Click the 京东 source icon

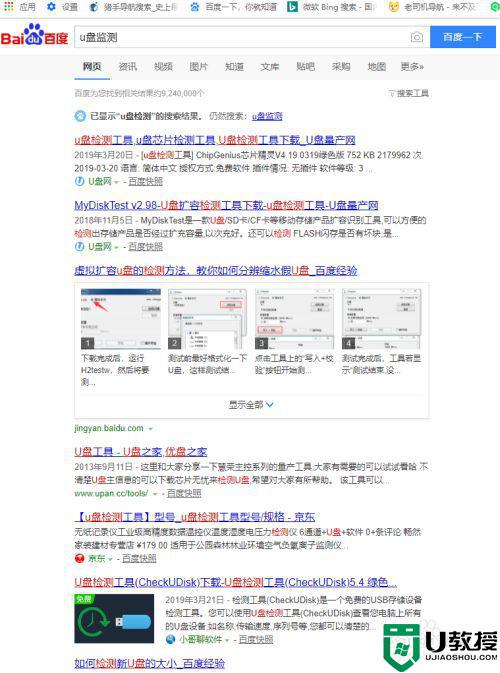point(79,558)
